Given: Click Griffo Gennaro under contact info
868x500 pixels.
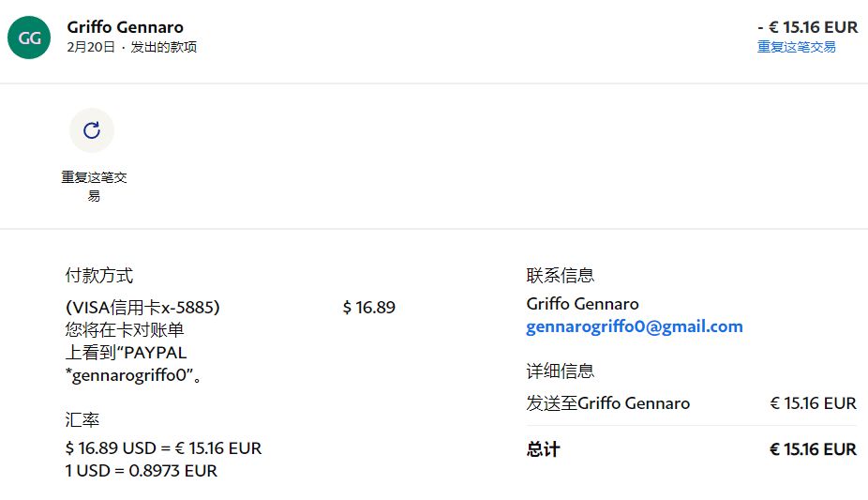Looking at the screenshot, I should [x=582, y=304].
